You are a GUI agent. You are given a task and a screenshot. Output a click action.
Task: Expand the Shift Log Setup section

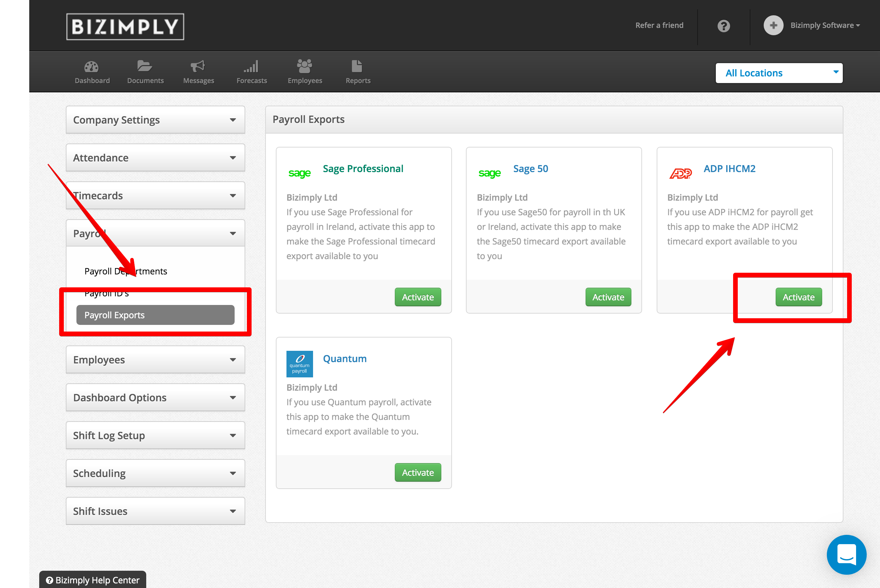click(x=155, y=435)
